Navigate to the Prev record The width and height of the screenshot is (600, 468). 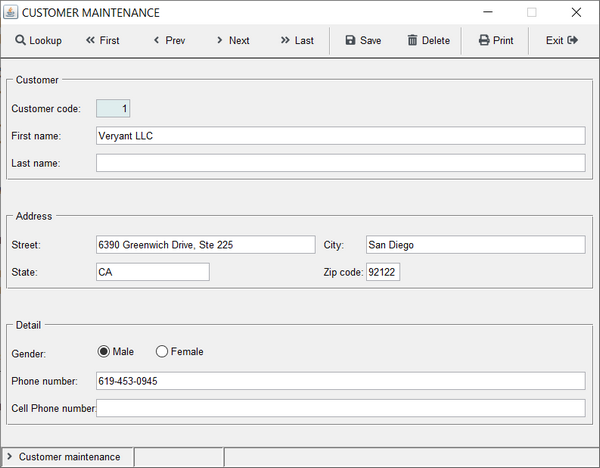click(x=168, y=41)
